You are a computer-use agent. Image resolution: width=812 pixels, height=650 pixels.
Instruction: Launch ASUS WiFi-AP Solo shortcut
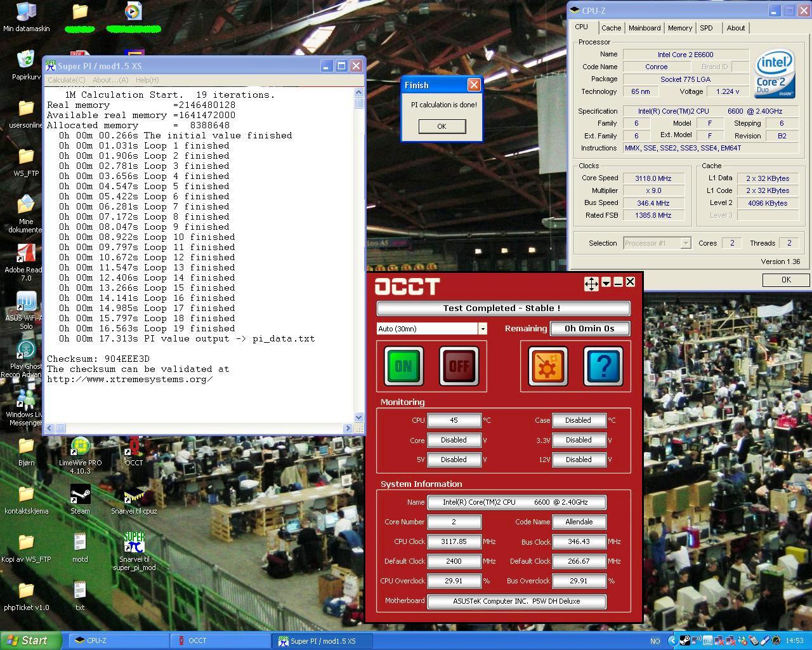[x=26, y=310]
